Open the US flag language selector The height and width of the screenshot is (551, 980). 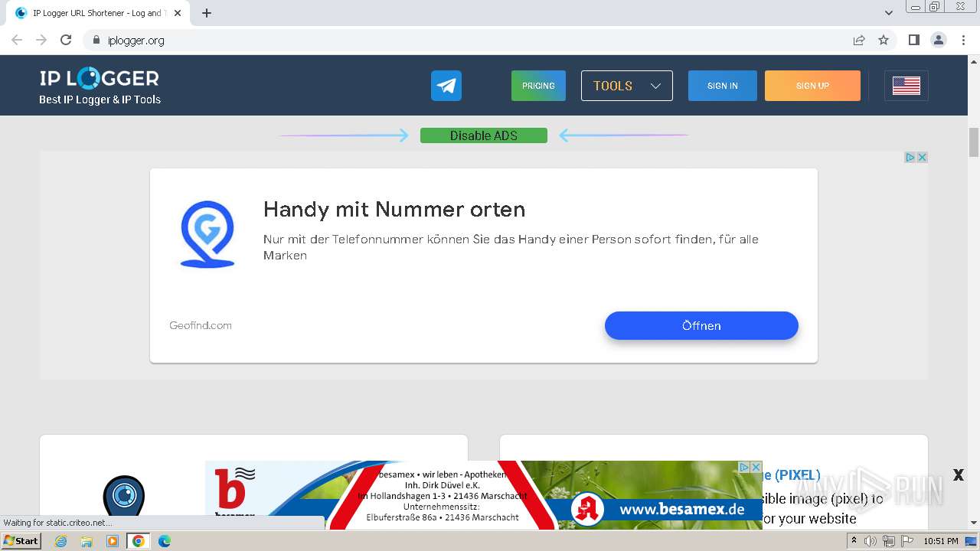(906, 86)
